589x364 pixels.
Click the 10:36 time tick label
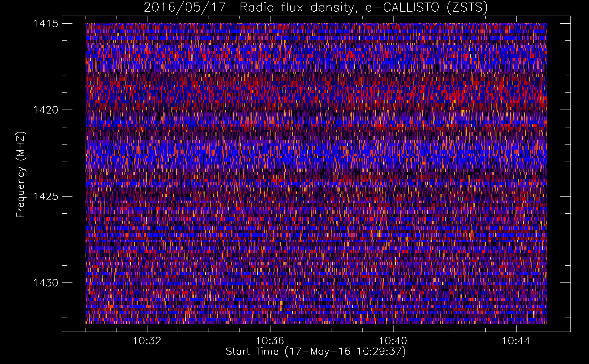coord(270,341)
